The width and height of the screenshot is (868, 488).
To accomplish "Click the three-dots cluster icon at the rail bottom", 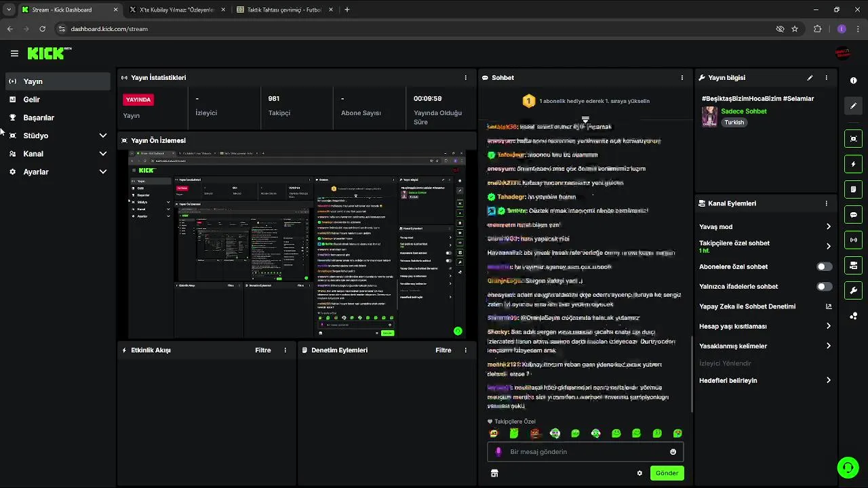I will click(853, 316).
